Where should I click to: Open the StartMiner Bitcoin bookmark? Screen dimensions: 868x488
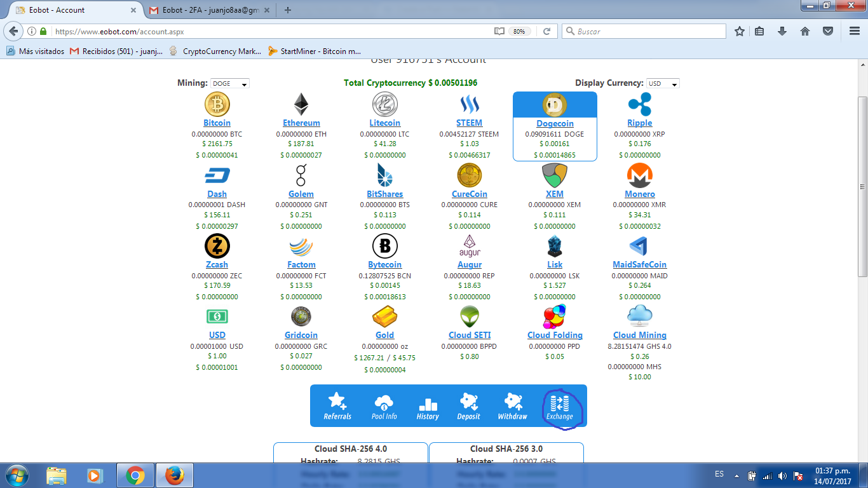coord(315,51)
